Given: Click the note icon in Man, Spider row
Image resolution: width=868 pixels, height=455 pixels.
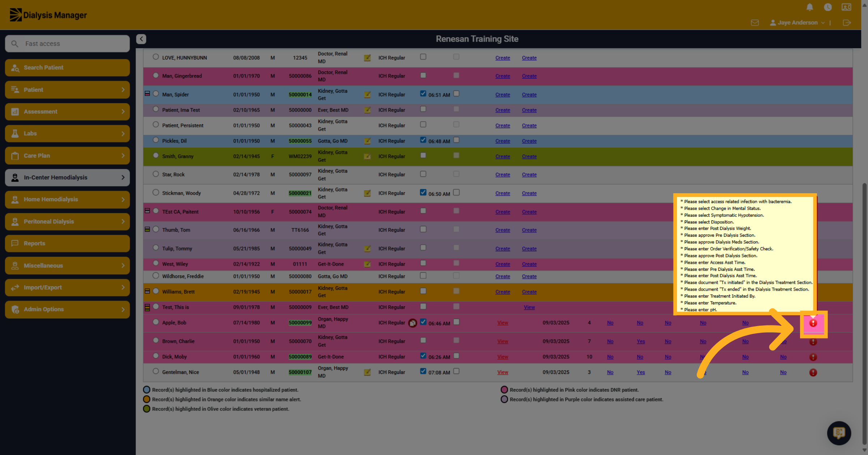Looking at the screenshot, I should click(x=367, y=95).
